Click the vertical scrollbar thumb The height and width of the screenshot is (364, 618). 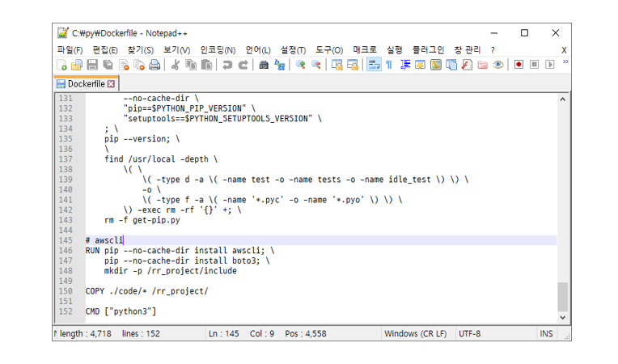coord(563,297)
